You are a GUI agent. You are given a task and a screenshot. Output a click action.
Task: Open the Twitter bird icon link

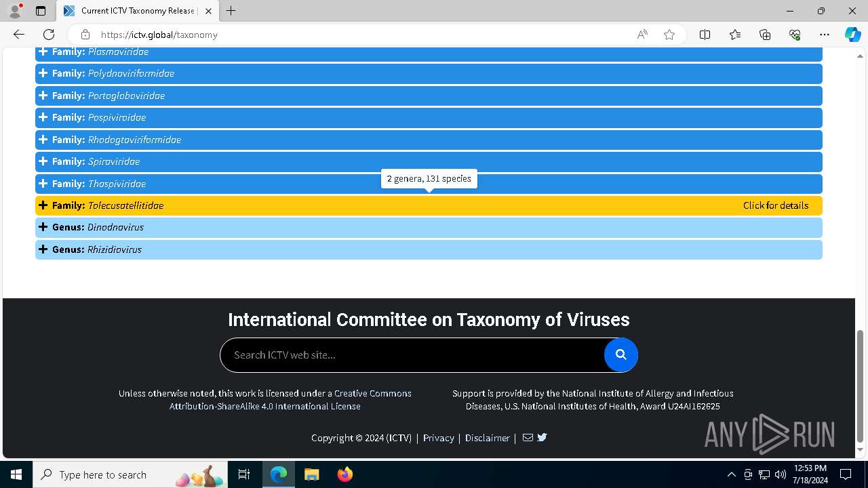tap(542, 438)
